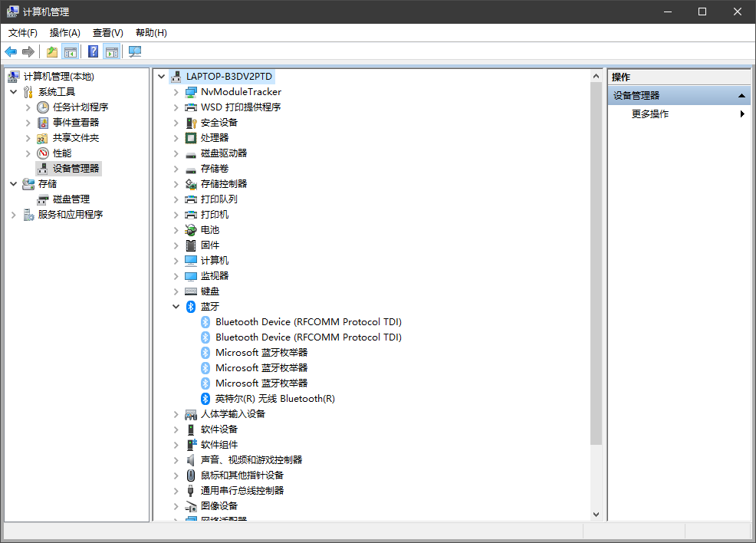Click the 监视器 monitor icon

[191, 276]
